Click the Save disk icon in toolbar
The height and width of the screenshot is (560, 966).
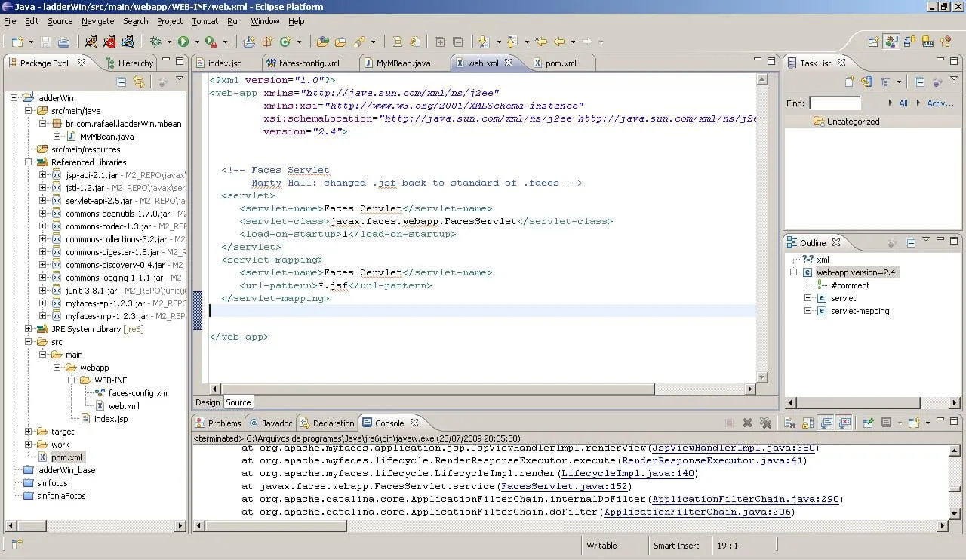[x=45, y=42]
